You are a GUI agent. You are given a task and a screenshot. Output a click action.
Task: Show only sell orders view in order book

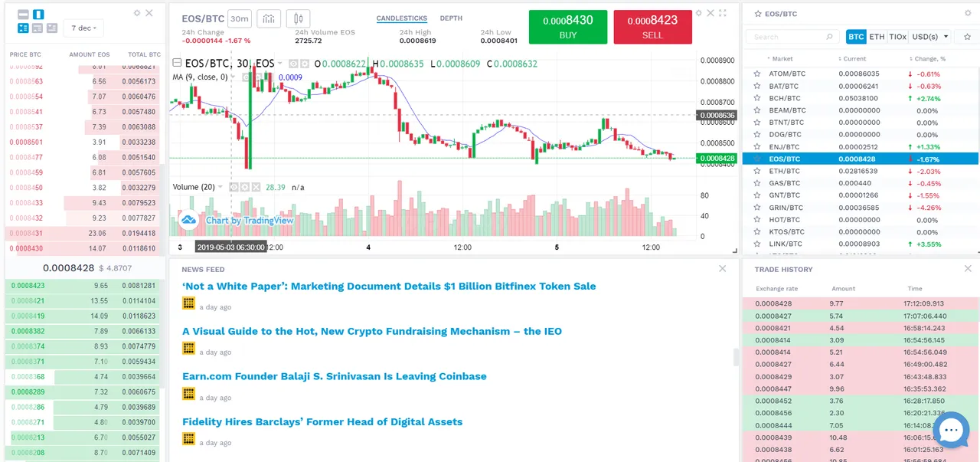(x=38, y=28)
